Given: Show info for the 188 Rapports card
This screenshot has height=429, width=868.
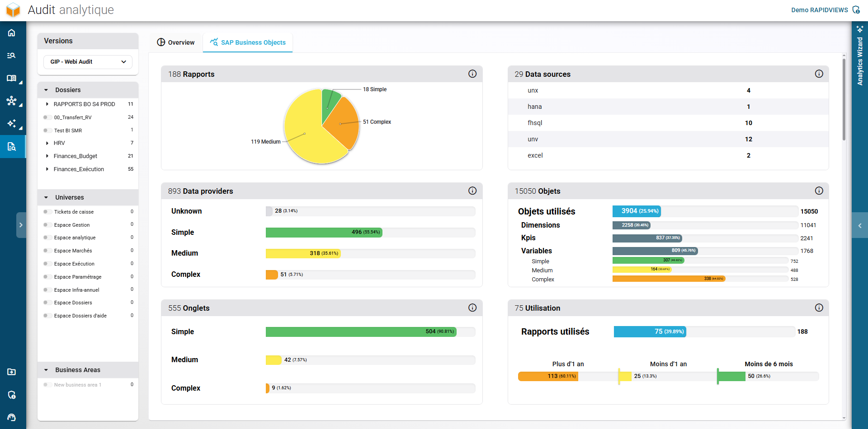Looking at the screenshot, I should pos(472,74).
